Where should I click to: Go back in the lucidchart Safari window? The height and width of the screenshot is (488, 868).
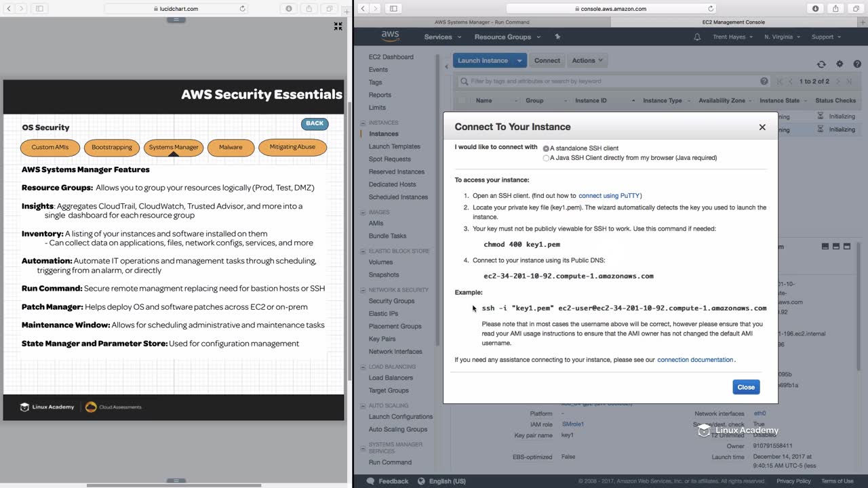coord(7,9)
